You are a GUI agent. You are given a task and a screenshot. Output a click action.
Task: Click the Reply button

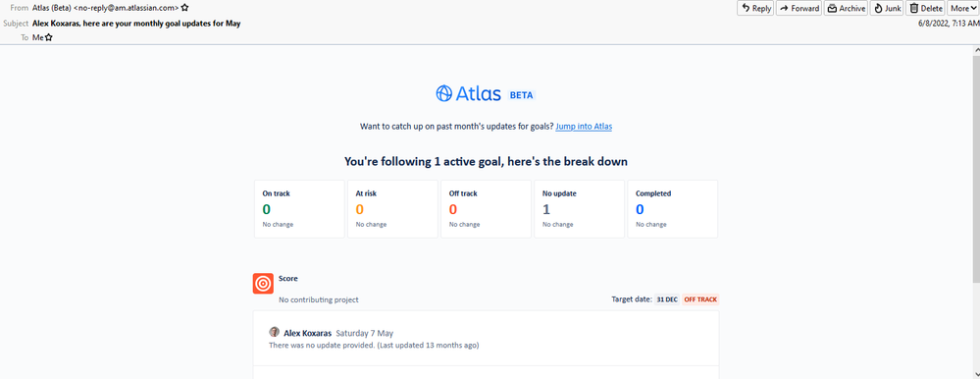coord(755,8)
